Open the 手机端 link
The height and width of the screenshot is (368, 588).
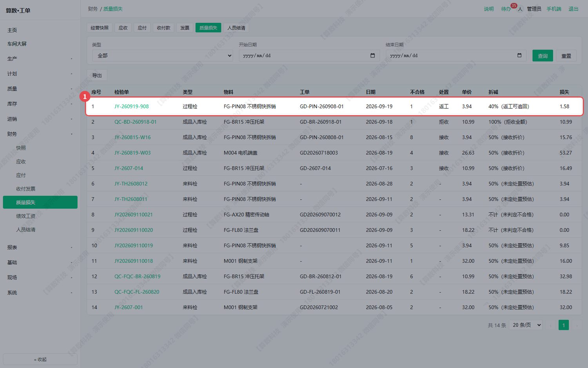(x=554, y=9)
